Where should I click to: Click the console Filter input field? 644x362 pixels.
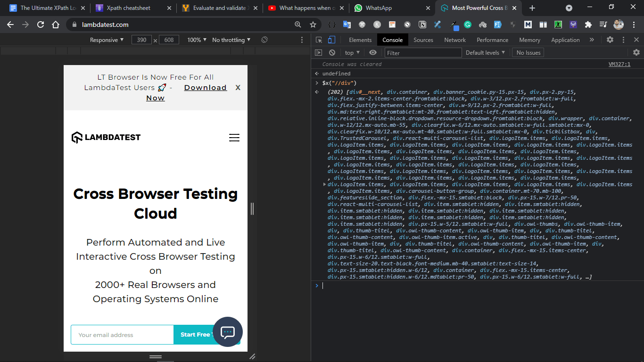click(x=423, y=53)
